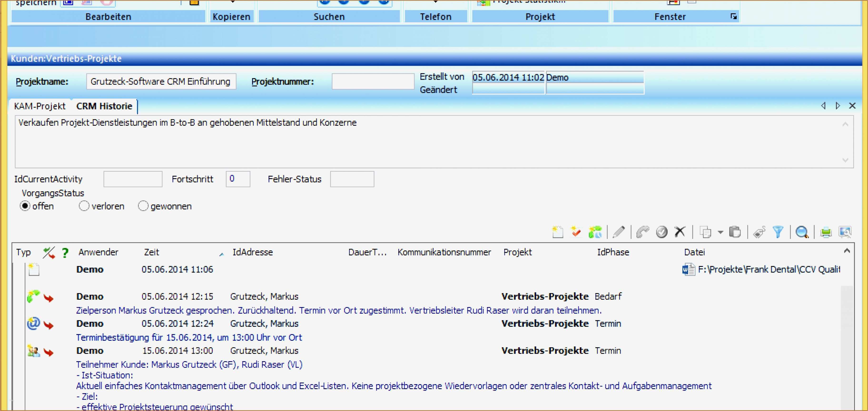This screenshot has width=868, height=411.
Task: Click the clipboard paste icon
Action: click(735, 232)
